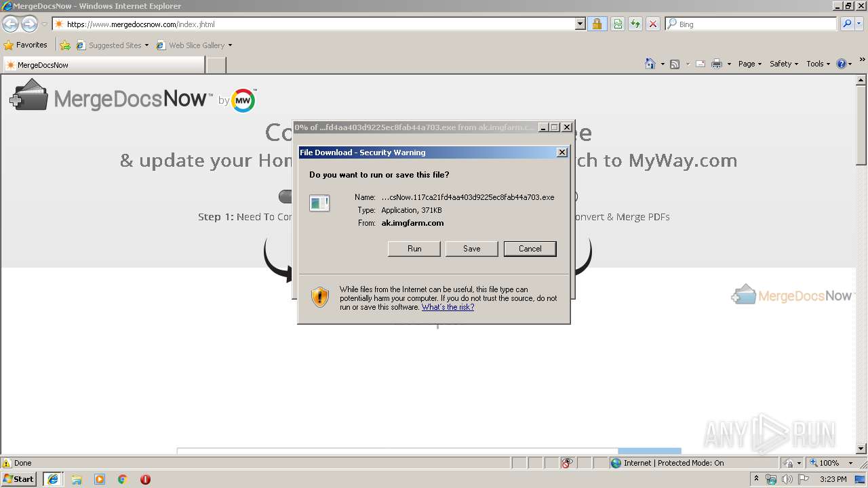Image resolution: width=868 pixels, height=488 pixels.
Task: Click the Print icon
Action: 717,64
